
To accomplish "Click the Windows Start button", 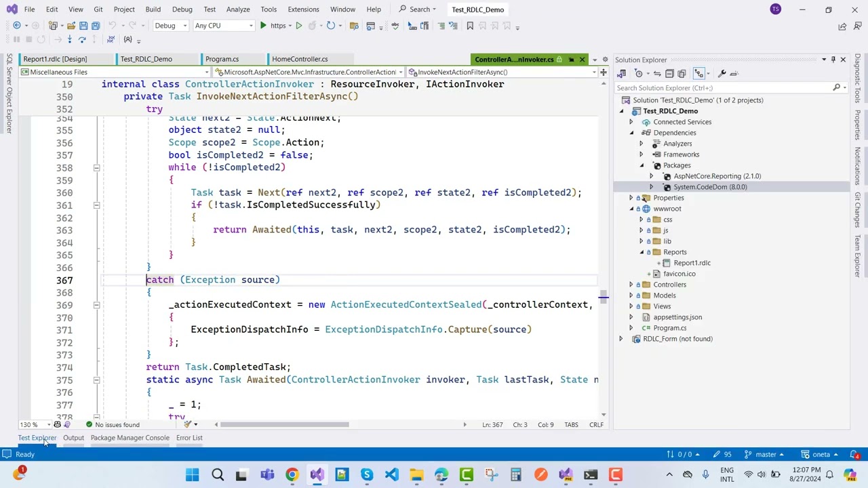I will (193, 474).
